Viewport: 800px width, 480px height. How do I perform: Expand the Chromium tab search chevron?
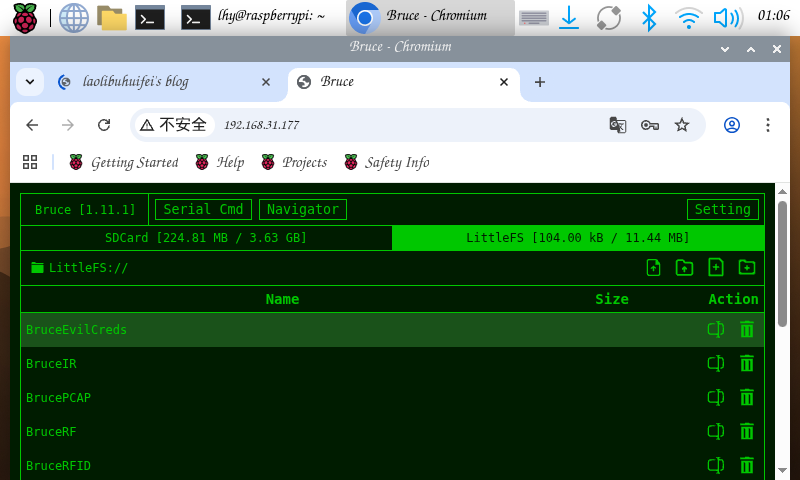point(30,82)
